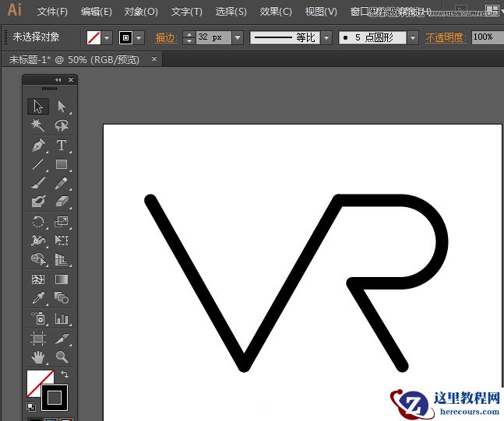Select the Gradient tool

pyautogui.click(x=62, y=279)
